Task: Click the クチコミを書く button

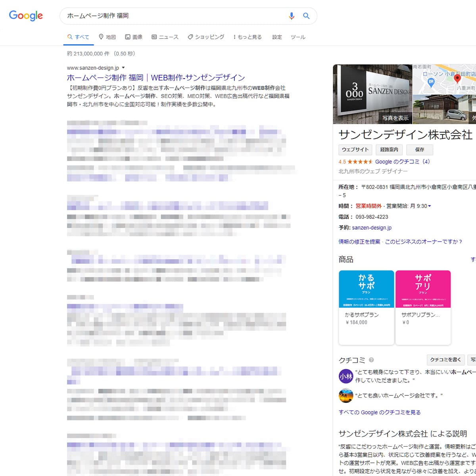Action: click(x=445, y=360)
